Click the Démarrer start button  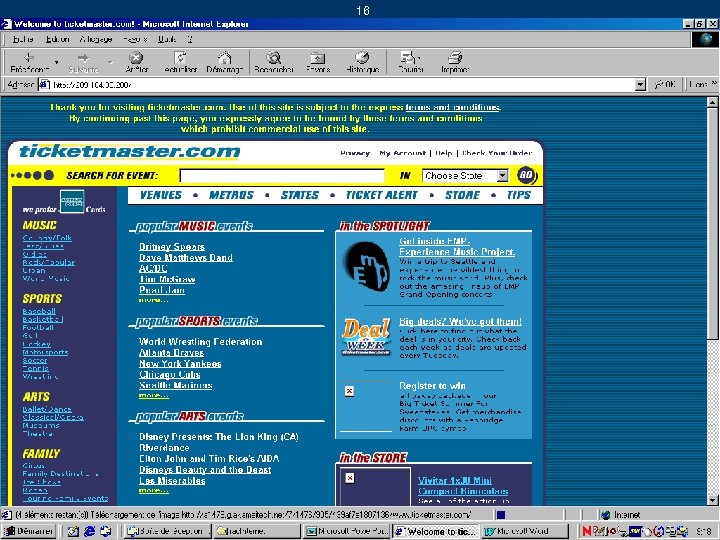(x=28, y=531)
